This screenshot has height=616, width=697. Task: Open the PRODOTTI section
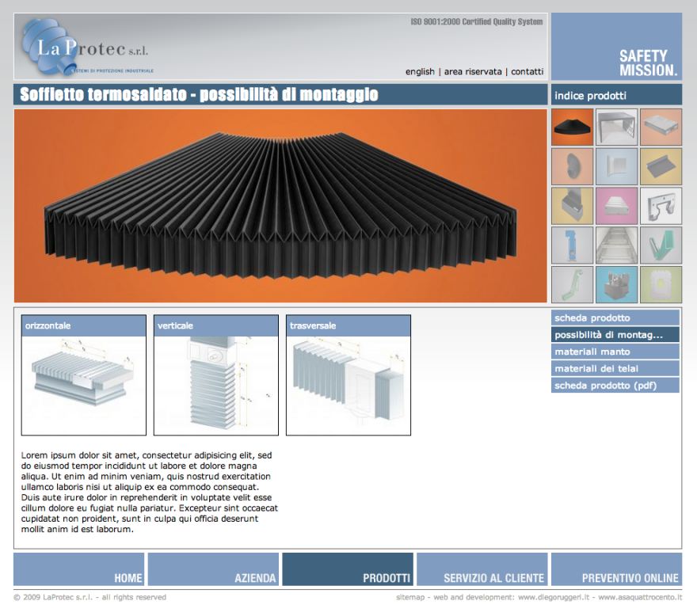(348, 569)
